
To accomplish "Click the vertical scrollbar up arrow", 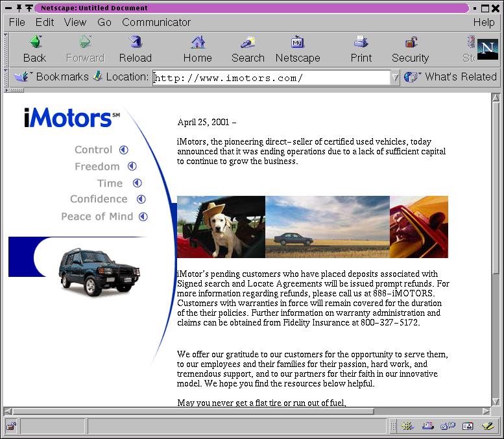I will (496, 98).
